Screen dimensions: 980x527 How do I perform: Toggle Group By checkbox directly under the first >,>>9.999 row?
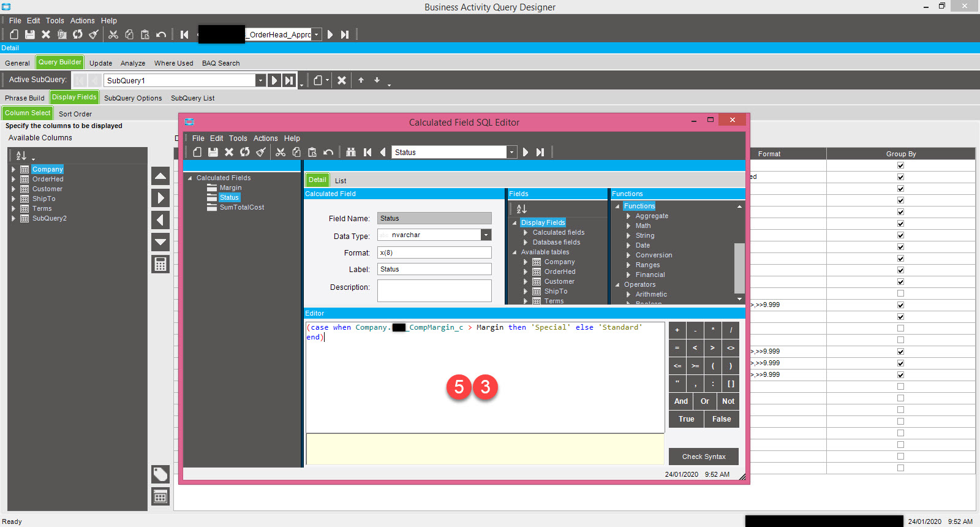pyautogui.click(x=900, y=317)
